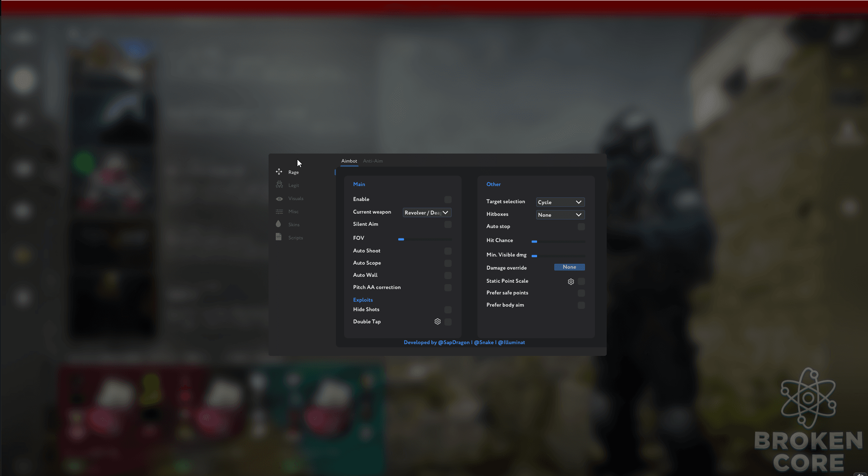Select the Scripts menu label
The width and height of the screenshot is (868, 476).
click(296, 238)
